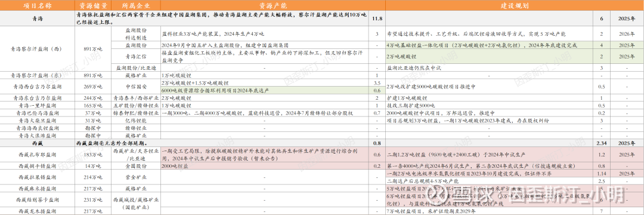Click the 紫金矿业 company cell

(136, 177)
